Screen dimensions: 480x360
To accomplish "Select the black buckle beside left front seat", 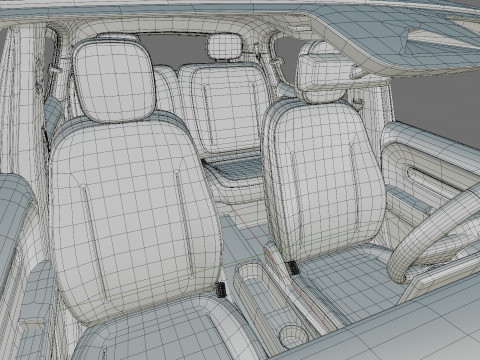I will tap(220, 289).
